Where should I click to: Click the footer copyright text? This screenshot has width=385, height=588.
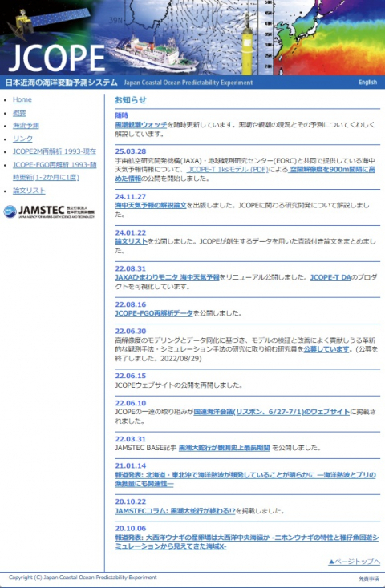tap(83, 578)
